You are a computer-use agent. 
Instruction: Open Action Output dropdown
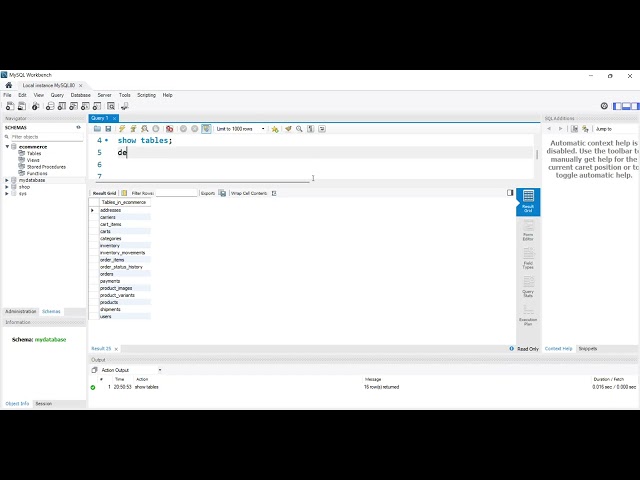click(131, 370)
